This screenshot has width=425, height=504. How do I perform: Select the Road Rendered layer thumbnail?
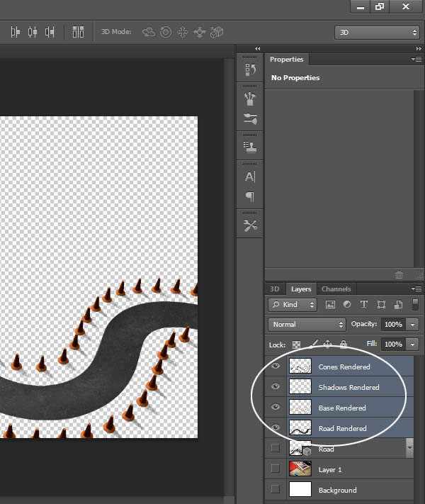click(x=300, y=427)
